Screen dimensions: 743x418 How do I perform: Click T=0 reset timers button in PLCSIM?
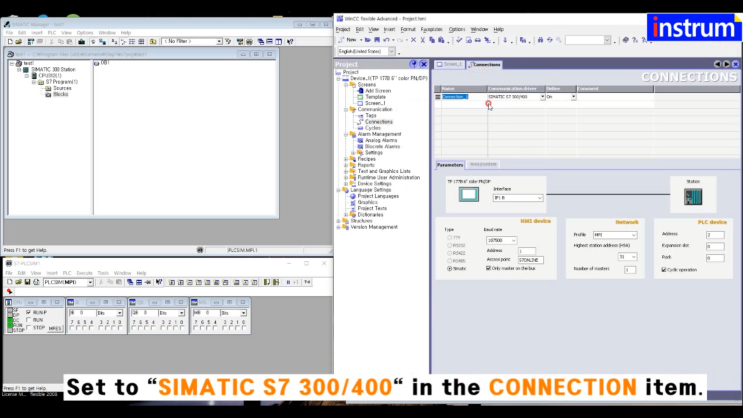tap(307, 282)
